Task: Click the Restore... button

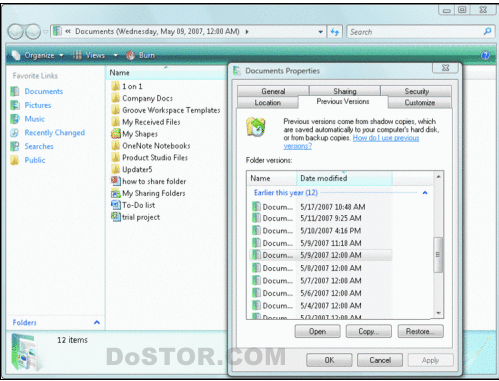Action: (x=420, y=331)
